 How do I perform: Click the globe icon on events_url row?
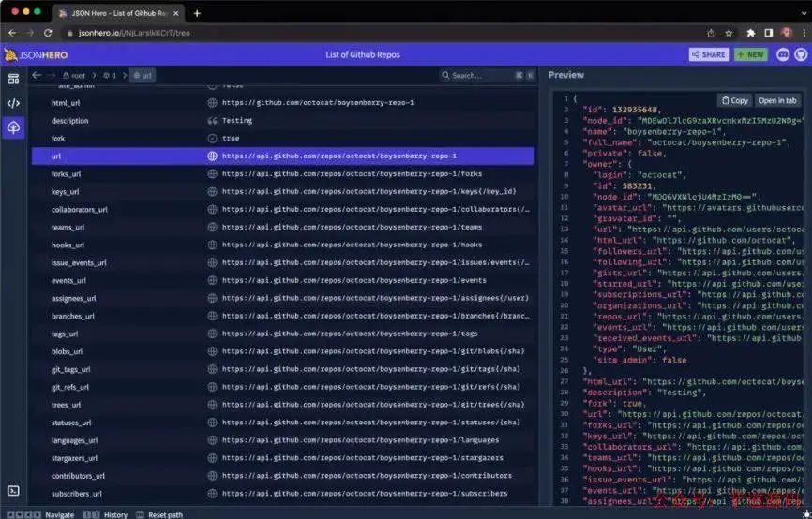click(x=212, y=280)
